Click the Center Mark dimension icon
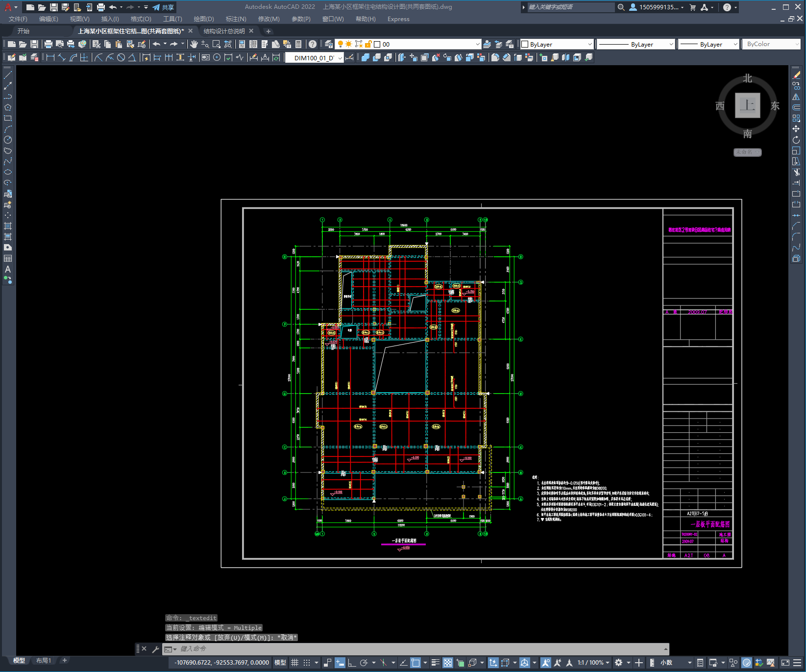The height and width of the screenshot is (672, 806). [x=217, y=57]
